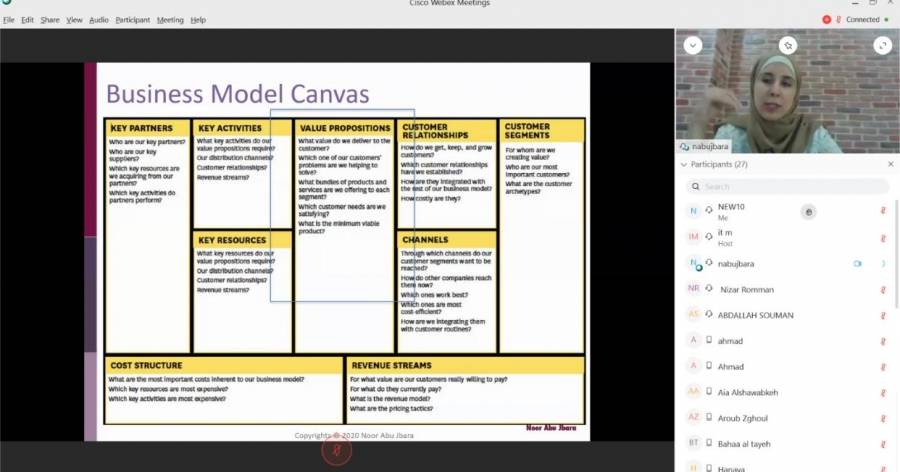The height and width of the screenshot is (472, 900).
Task: Click the headset icon next to nabujbara
Action: click(x=709, y=264)
